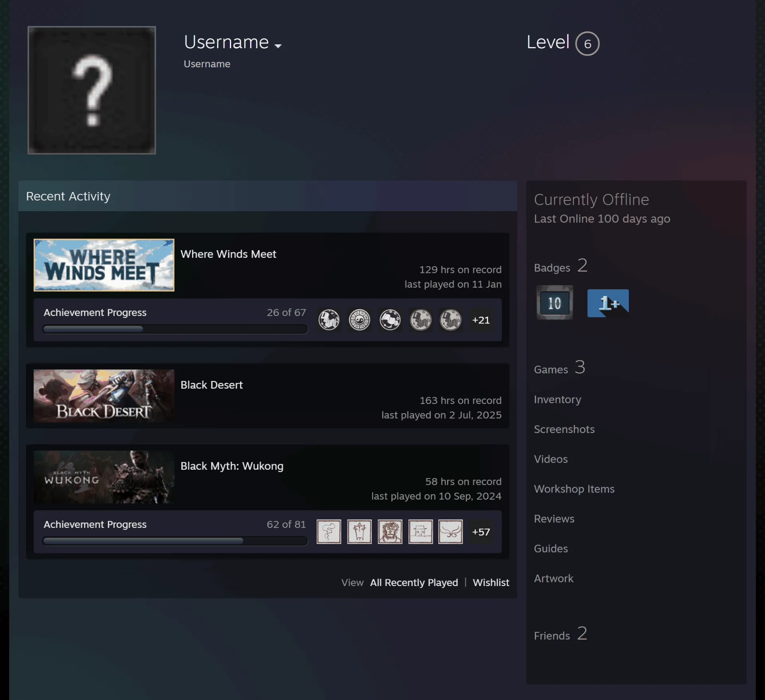Open the Black Myth: Wukong banner image

pyautogui.click(x=104, y=477)
